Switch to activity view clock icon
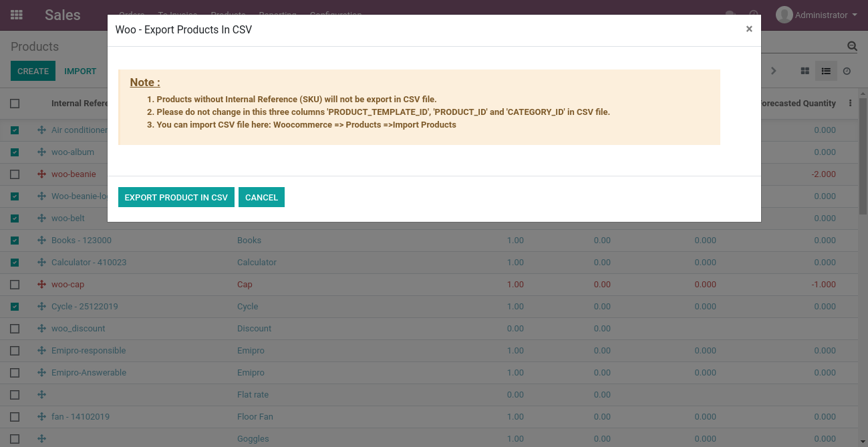The width and height of the screenshot is (868, 447). pyautogui.click(x=847, y=71)
